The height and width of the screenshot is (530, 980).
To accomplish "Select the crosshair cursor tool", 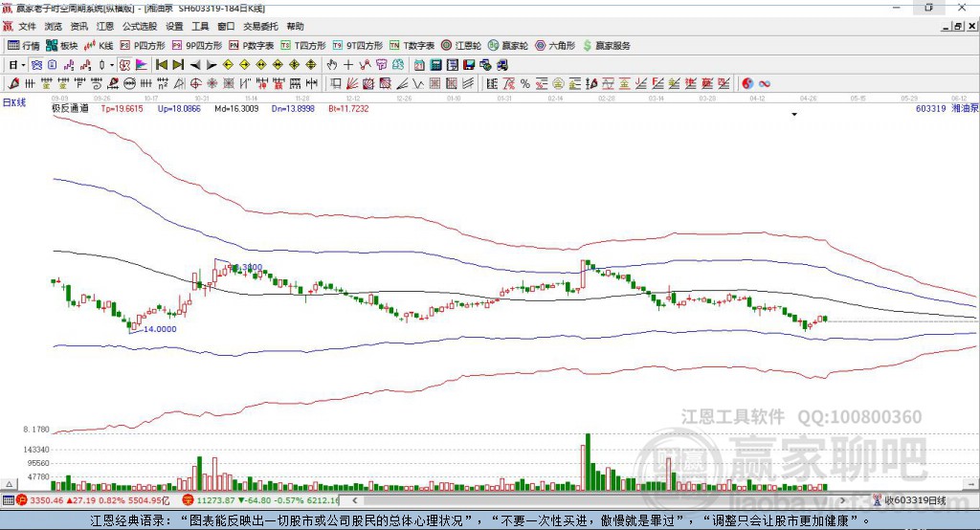I will coord(348,65).
